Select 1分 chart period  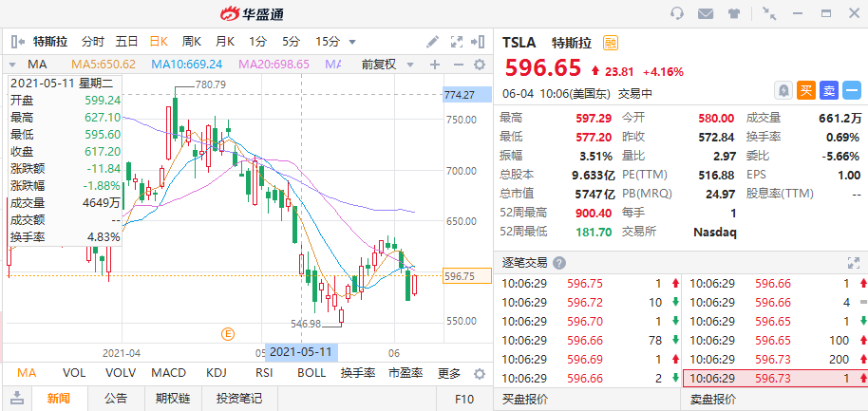click(257, 42)
